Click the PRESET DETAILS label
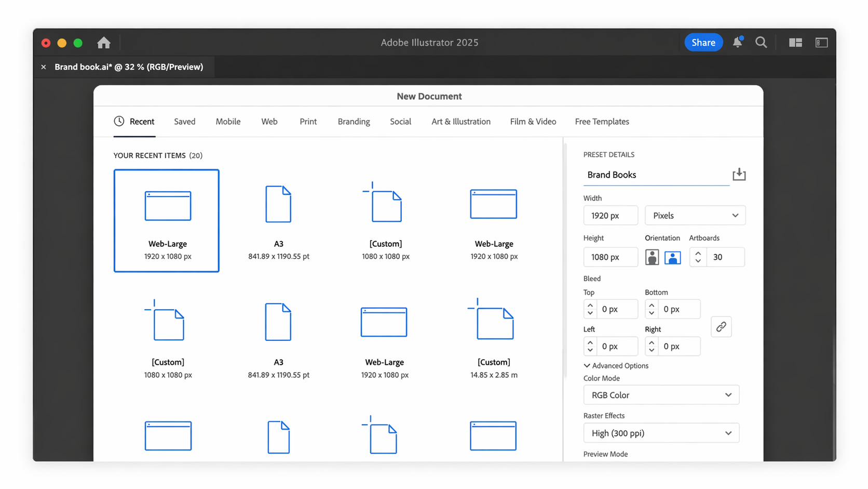Image resolution: width=868 pixels, height=489 pixels. pos(609,155)
